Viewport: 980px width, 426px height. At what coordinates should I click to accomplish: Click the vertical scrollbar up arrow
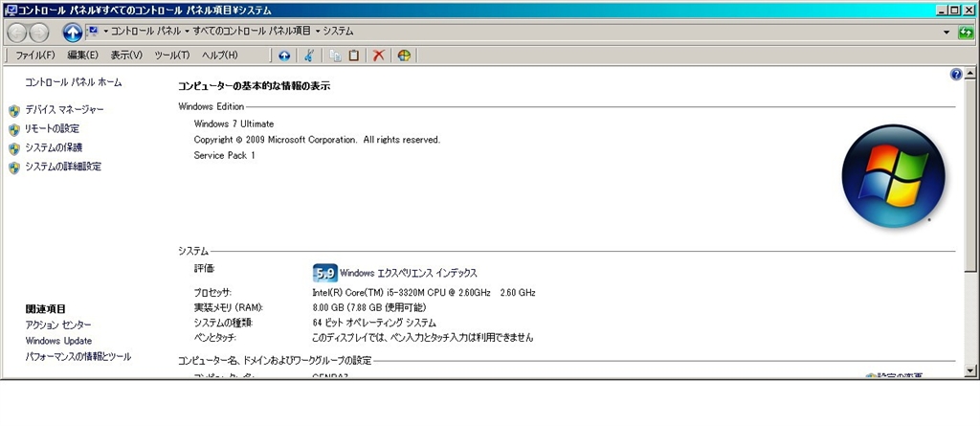pos(970,74)
